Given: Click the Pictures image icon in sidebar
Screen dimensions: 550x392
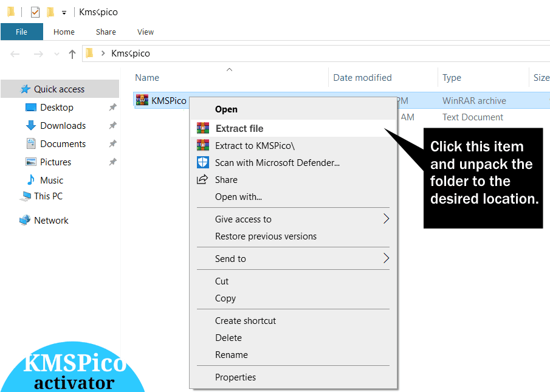Looking at the screenshot, I should pyautogui.click(x=31, y=162).
